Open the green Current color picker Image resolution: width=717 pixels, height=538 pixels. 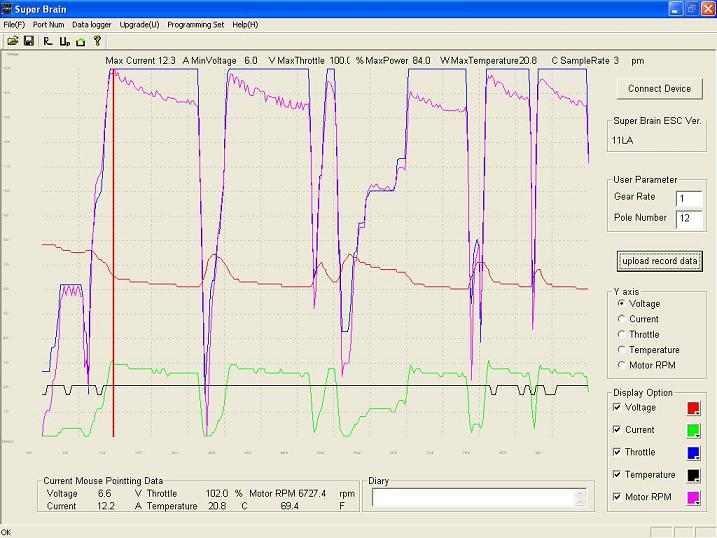point(693,431)
